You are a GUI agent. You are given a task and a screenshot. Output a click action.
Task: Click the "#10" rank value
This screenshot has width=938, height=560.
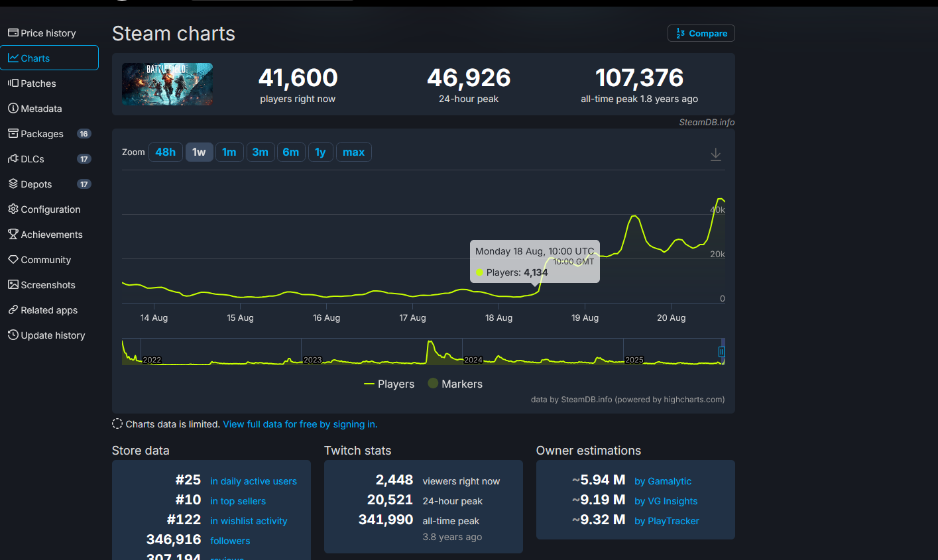(x=188, y=500)
